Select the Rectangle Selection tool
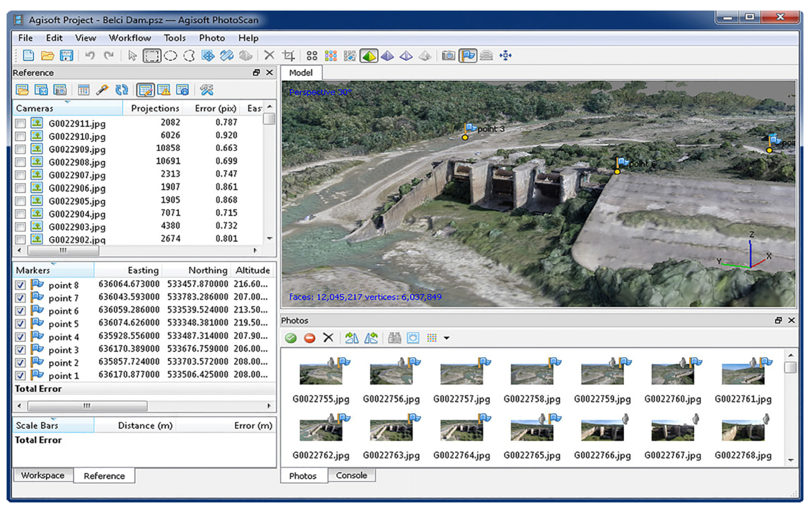This screenshot has height=511, width=812. (152, 56)
